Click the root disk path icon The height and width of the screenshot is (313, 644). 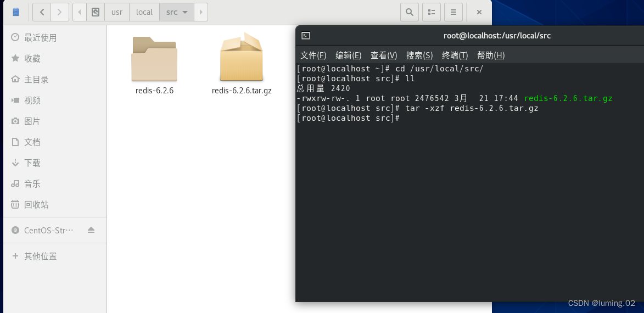96,12
